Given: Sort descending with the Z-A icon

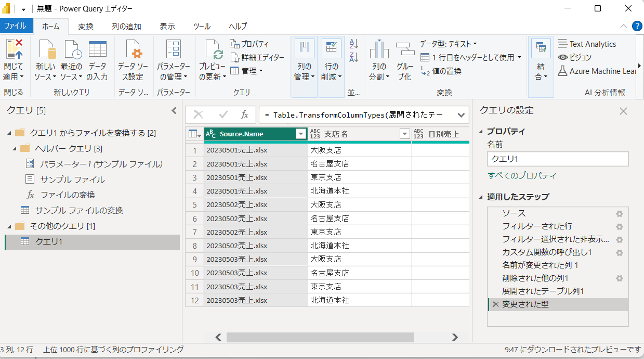Looking at the screenshot, I should 354,57.
